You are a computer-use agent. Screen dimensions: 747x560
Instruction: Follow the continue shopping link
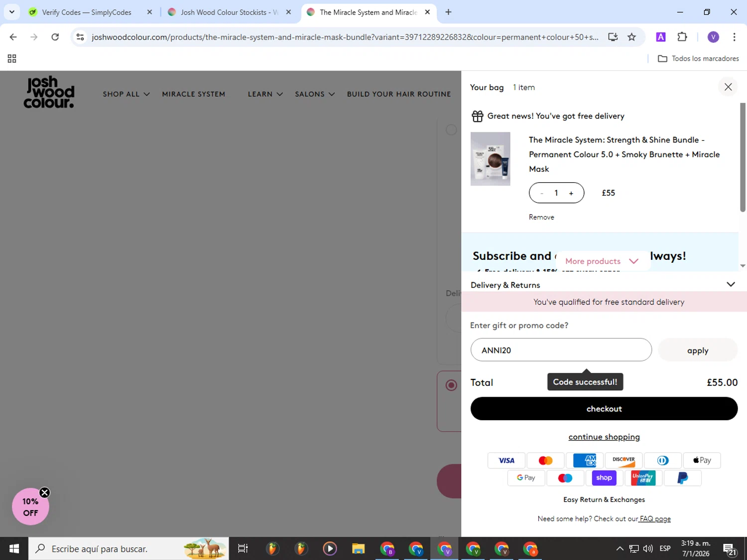(x=604, y=437)
